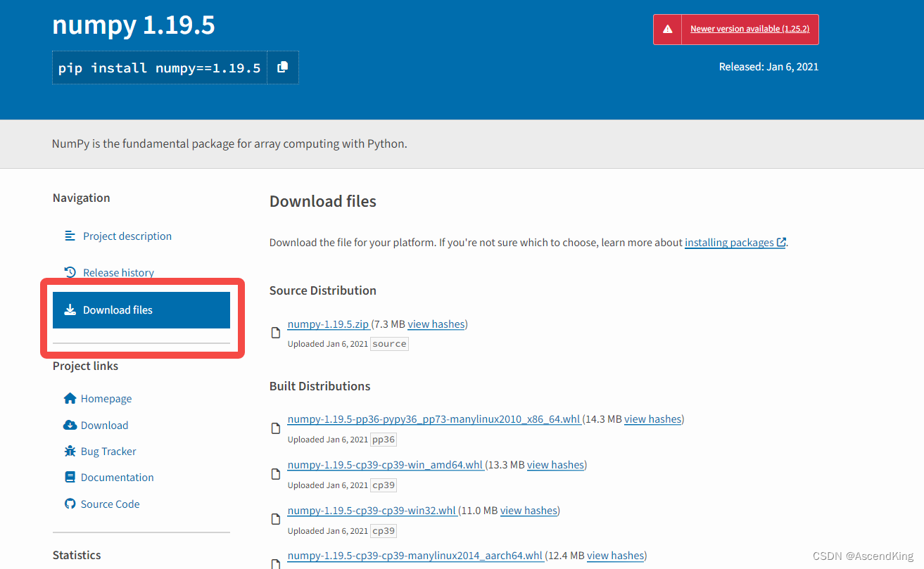
Task: Open the Project description tab
Action: point(127,236)
